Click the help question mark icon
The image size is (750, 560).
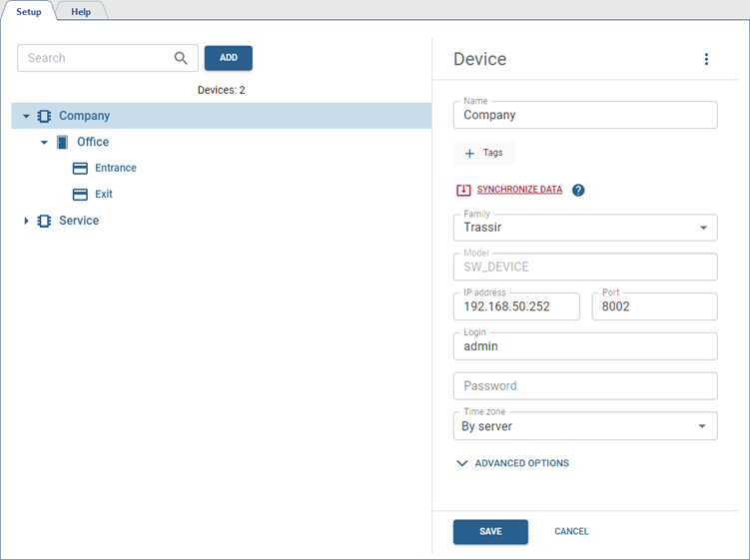coord(578,190)
